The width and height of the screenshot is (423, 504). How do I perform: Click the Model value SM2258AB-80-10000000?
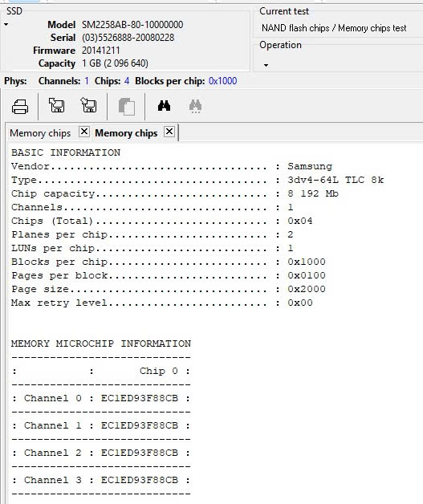pyautogui.click(x=132, y=25)
